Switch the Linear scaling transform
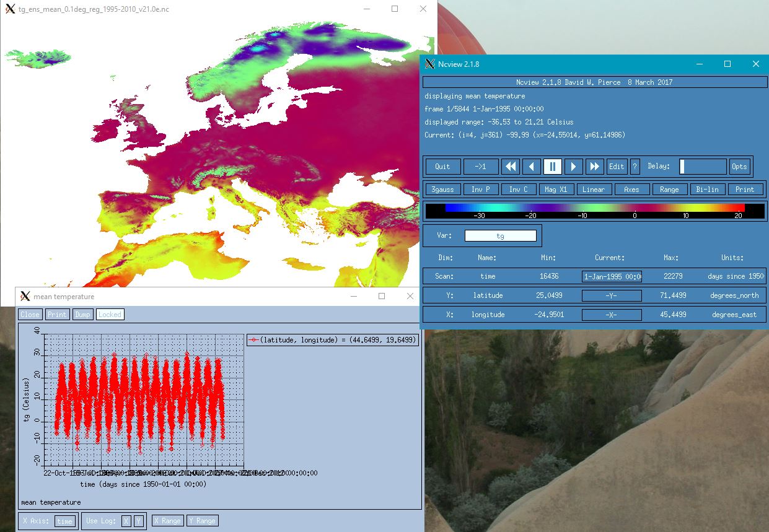Screen dimensions: 769x532 pos(594,190)
